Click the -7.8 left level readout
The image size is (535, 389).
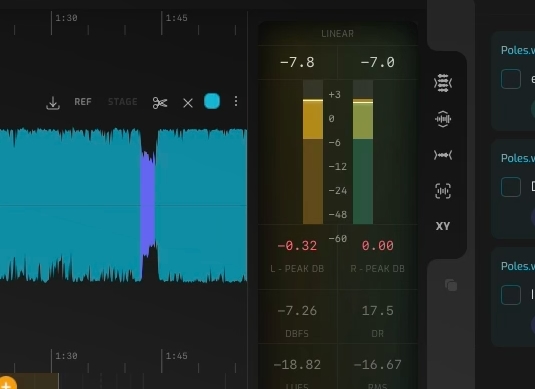(297, 62)
